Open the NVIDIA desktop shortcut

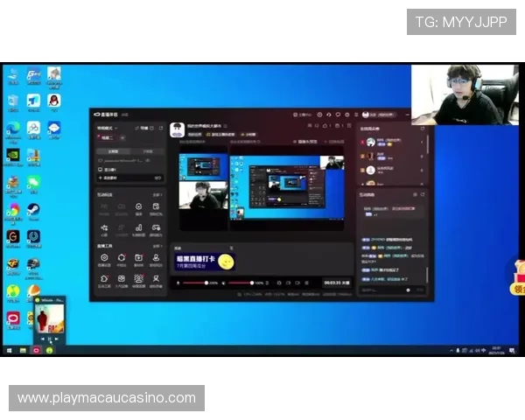point(13,155)
